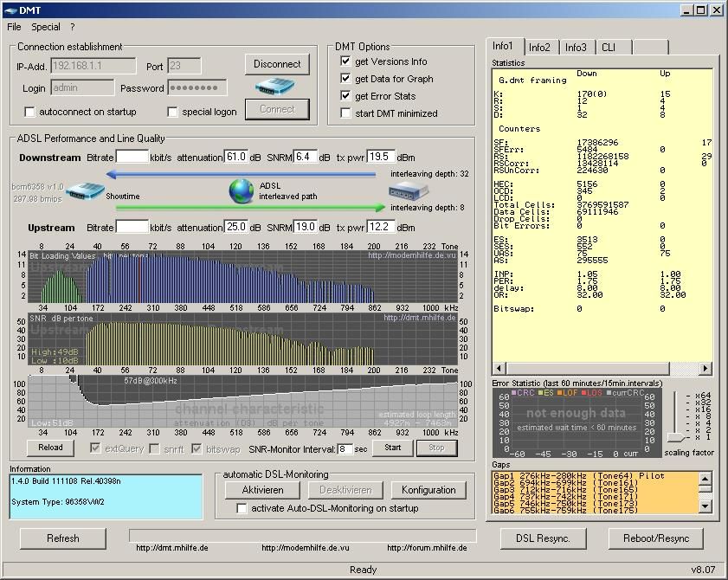Click the right arrow of statistics scrollbar
Image resolution: width=728 pixels, height=580 pixels.
tap(705, 368)
